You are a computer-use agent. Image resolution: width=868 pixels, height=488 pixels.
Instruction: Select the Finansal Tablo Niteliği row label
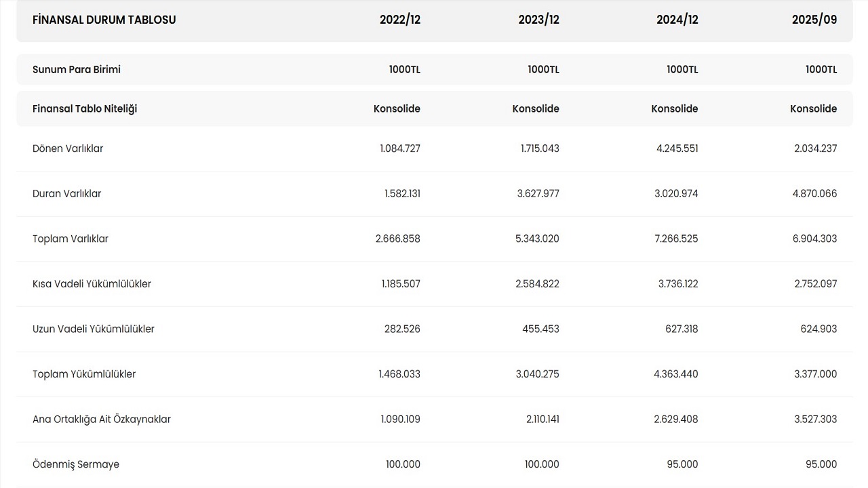tap(85, 108)
